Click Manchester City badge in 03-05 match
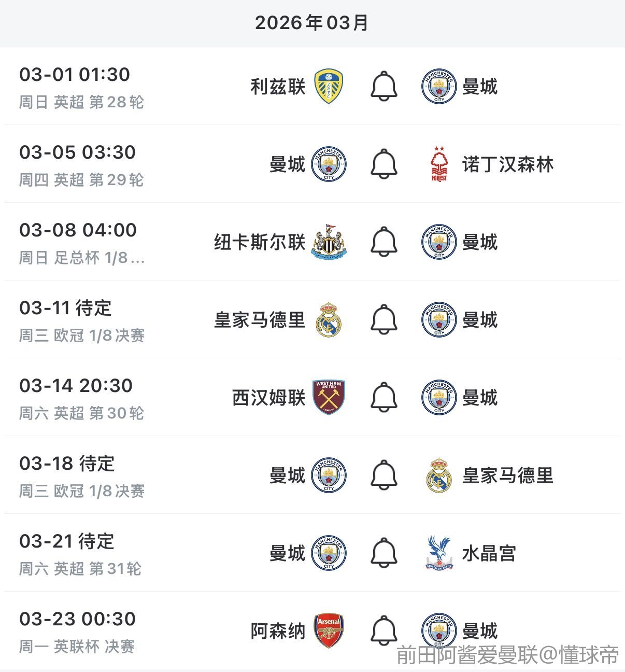 coord(329,164)
